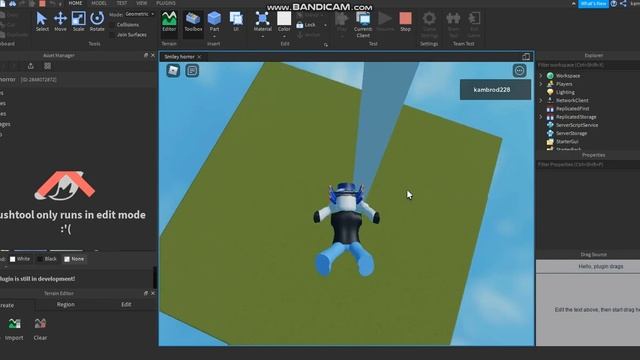Select ServerStorage in the Explorer
Screen dimensions: 640x360
[571, 133]
